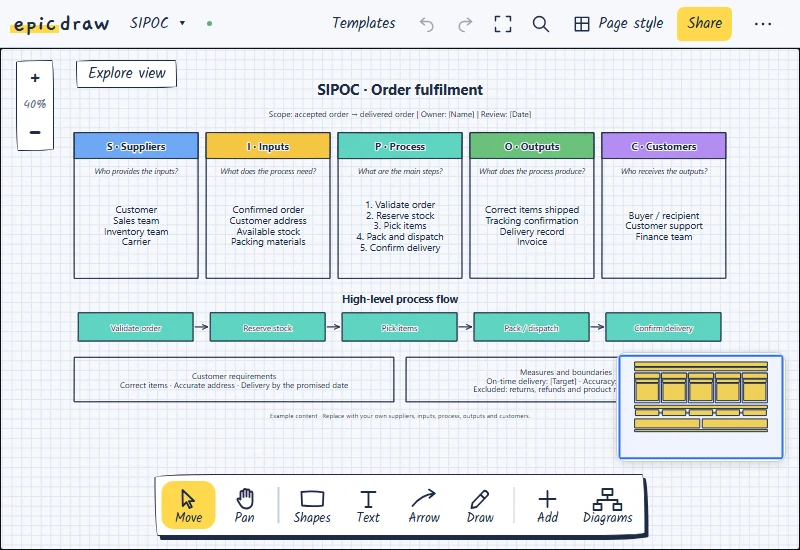Click 'Who receives the outputs?' text

coord(664,171)
